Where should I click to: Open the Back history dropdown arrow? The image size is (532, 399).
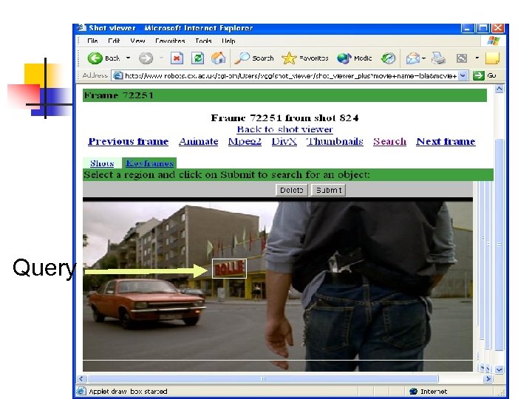(129, 58)
